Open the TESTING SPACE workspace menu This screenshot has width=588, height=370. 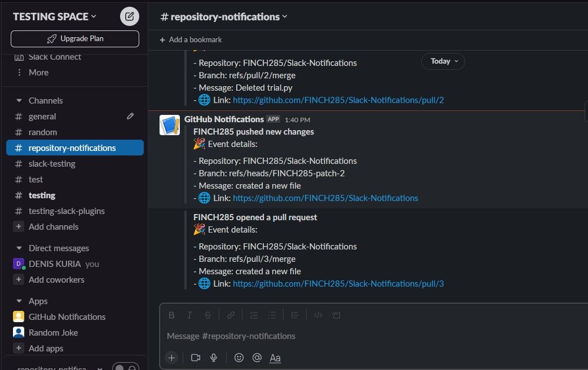(50, 16)
